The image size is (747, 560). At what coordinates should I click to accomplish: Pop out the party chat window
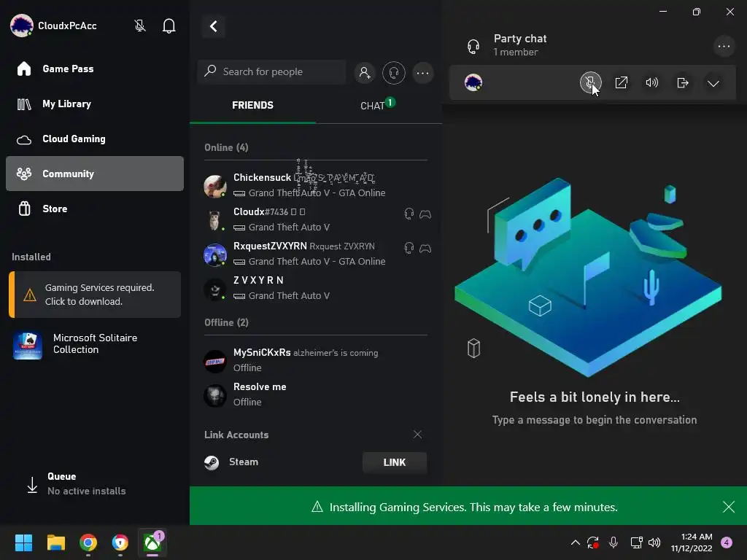pos(622,83)
